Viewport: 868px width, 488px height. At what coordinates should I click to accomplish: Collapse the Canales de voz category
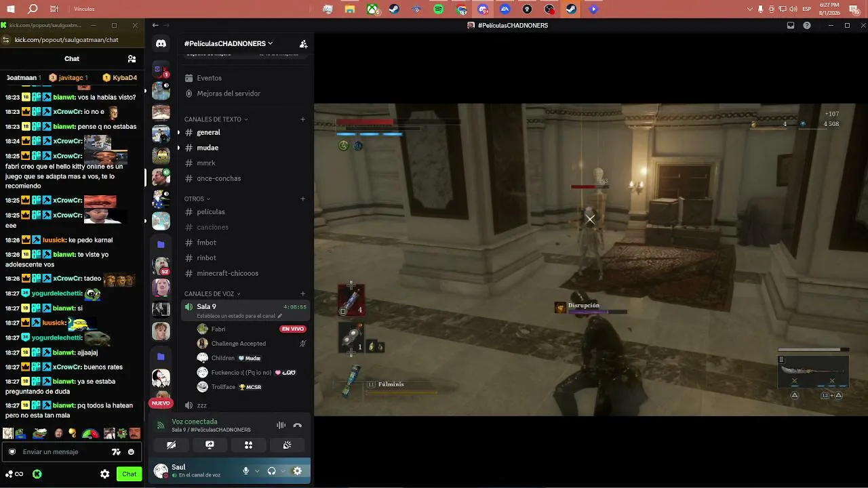[212, 294]
